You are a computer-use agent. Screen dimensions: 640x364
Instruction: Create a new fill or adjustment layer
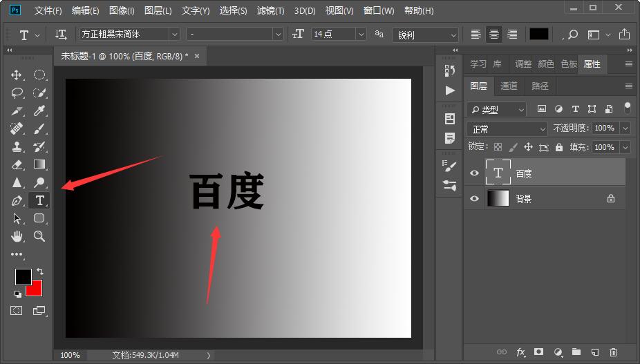point(558,352)
